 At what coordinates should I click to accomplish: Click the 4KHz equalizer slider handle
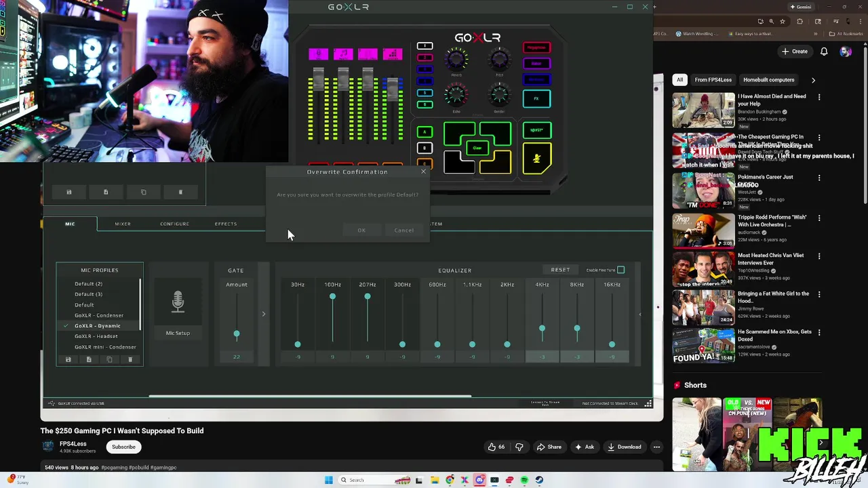click(x=542, y=329)
